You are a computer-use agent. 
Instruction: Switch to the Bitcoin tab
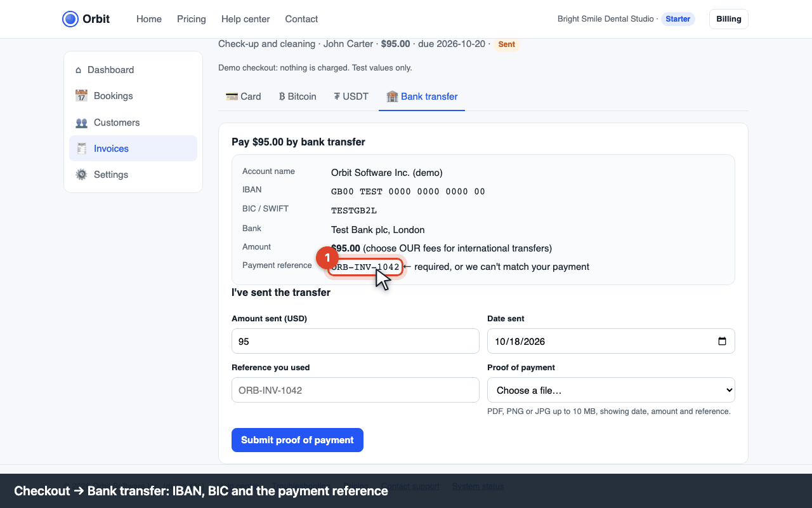coord(298,97)
